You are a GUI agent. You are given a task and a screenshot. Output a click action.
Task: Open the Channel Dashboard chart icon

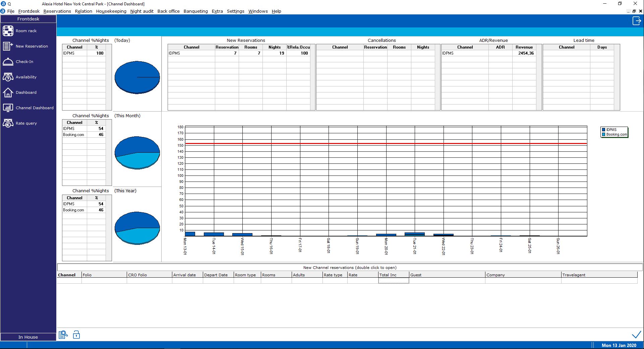[8, 108]
